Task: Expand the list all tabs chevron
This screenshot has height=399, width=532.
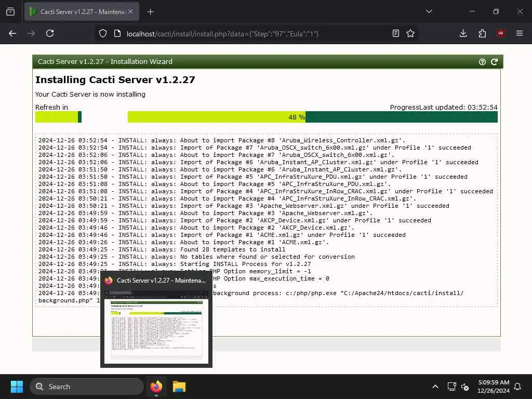Action: [429, 11]
